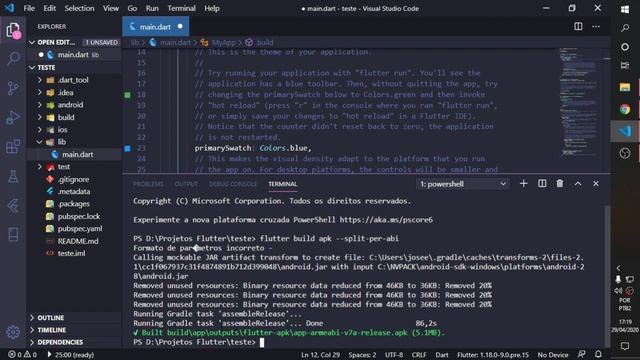Click the UTF-8 encoding in status bar
This screenshot has width=640, height=360.
pyautogui.click(x=393, y=355)
